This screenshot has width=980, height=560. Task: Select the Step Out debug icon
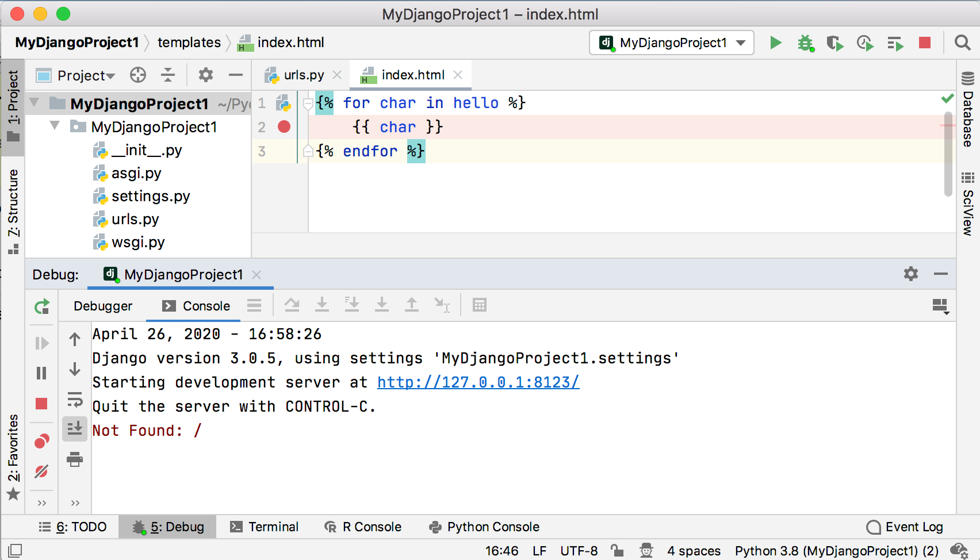tap(412, 305)
